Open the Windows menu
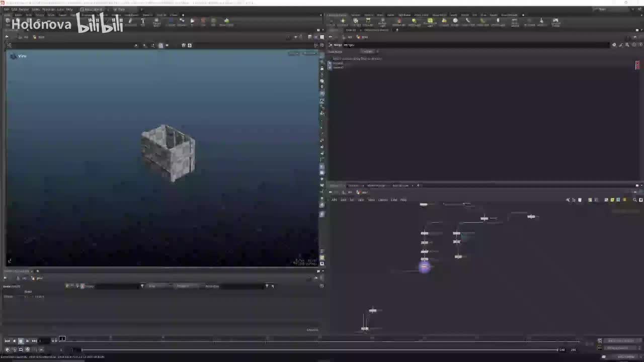The height and width of the screenshot is (362, 644). point(49,9)
